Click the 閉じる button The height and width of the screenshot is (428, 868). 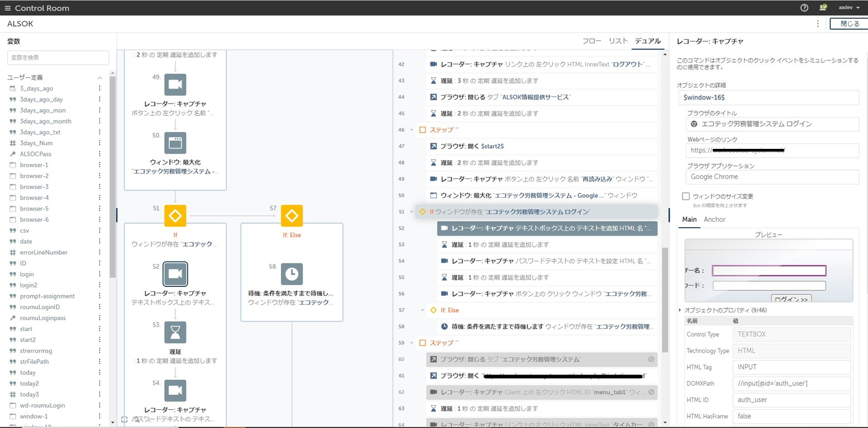click(849, 24)
